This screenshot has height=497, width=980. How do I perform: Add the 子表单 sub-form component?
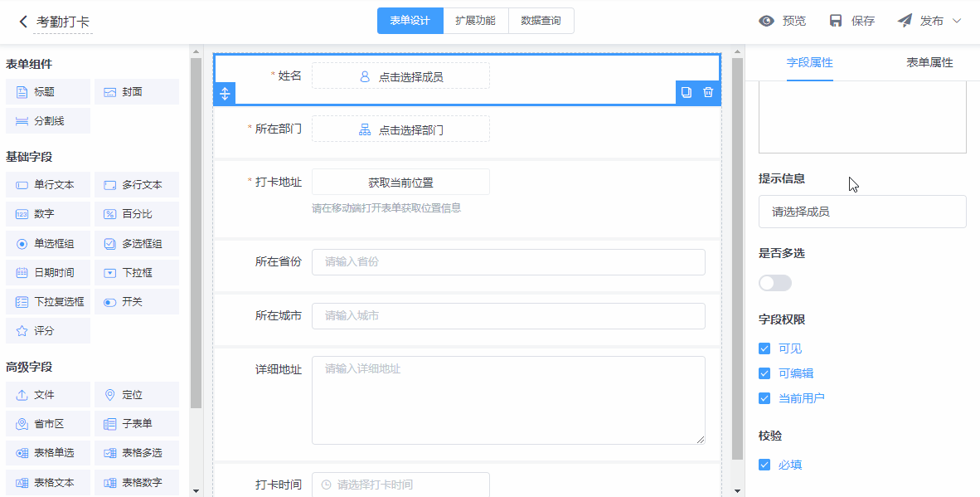pyautogui.click(x=136, y=424)
